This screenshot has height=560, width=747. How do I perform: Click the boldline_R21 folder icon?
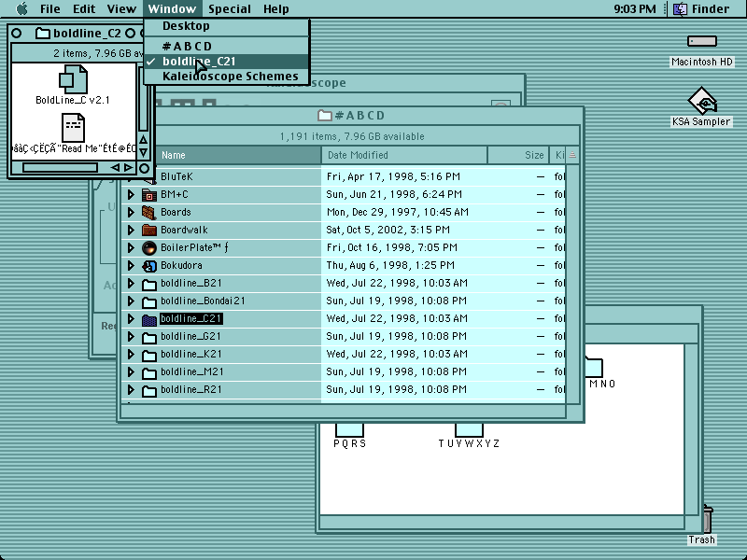click(x=149, y=390)
